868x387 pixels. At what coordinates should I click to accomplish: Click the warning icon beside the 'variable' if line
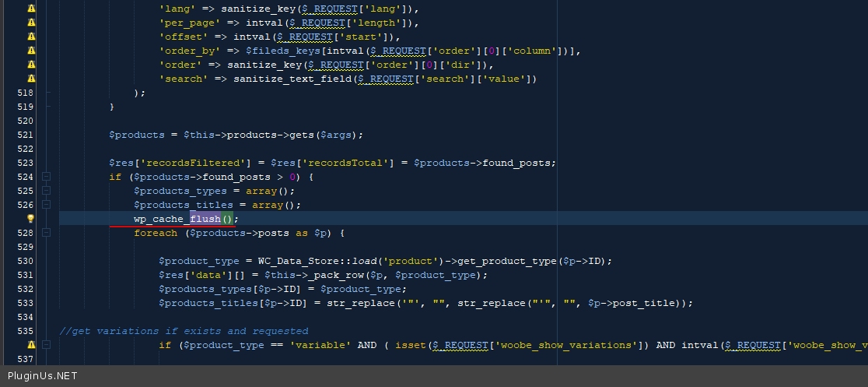tap(31, 345)
